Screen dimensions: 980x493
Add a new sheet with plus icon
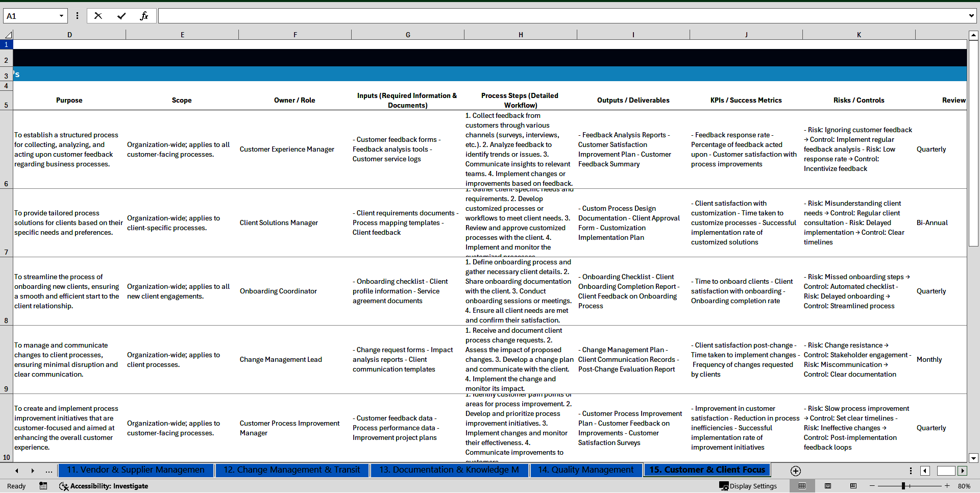click(x=795, y=471)
